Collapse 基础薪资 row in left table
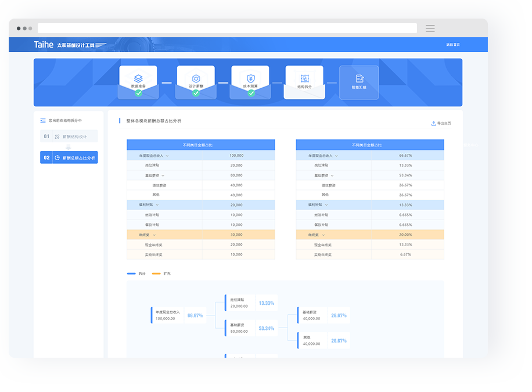 (x=163, y=175)
